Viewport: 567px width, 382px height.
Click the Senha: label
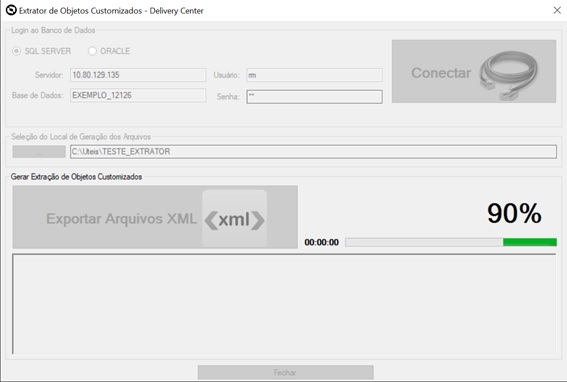point(228,97)
